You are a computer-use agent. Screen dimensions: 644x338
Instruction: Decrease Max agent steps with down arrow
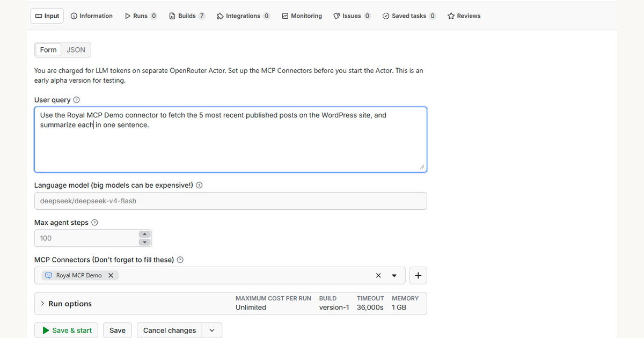[x=144, y=243]
